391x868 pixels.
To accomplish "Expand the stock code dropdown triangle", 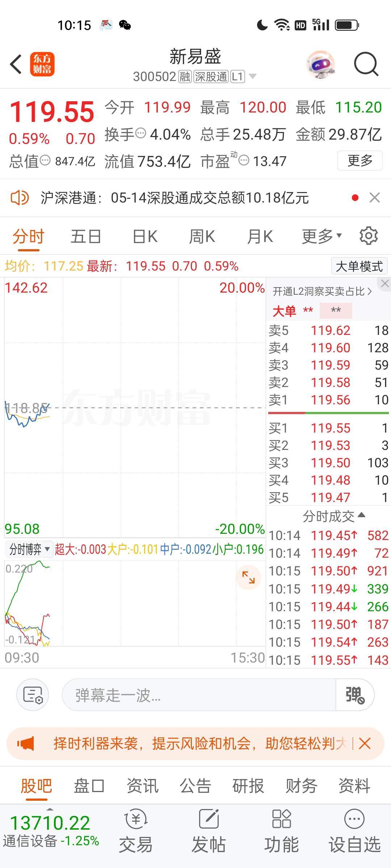I will 253,76.
